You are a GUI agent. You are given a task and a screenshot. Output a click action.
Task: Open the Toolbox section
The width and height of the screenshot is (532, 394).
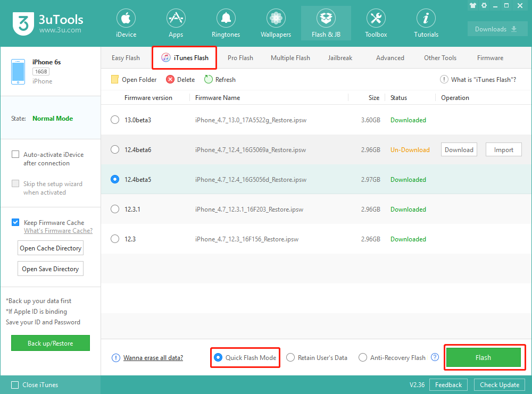[376, 24]
